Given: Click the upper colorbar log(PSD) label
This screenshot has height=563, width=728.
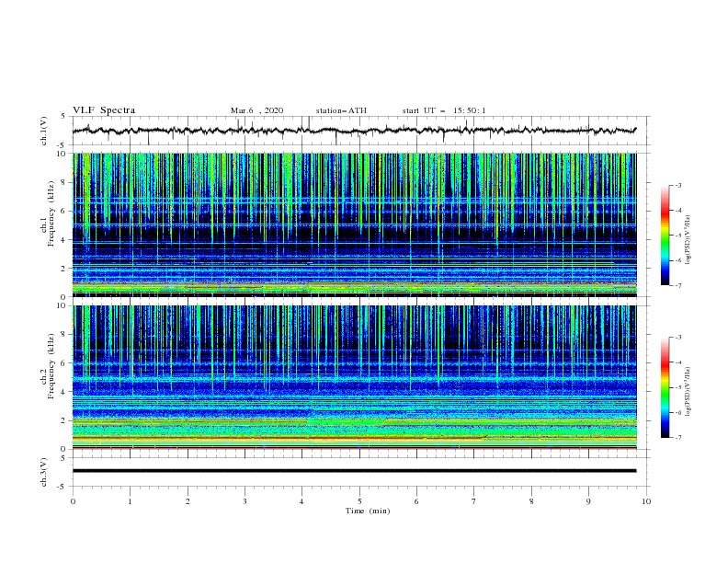Looking at the screenshot, I should (688, 240).
